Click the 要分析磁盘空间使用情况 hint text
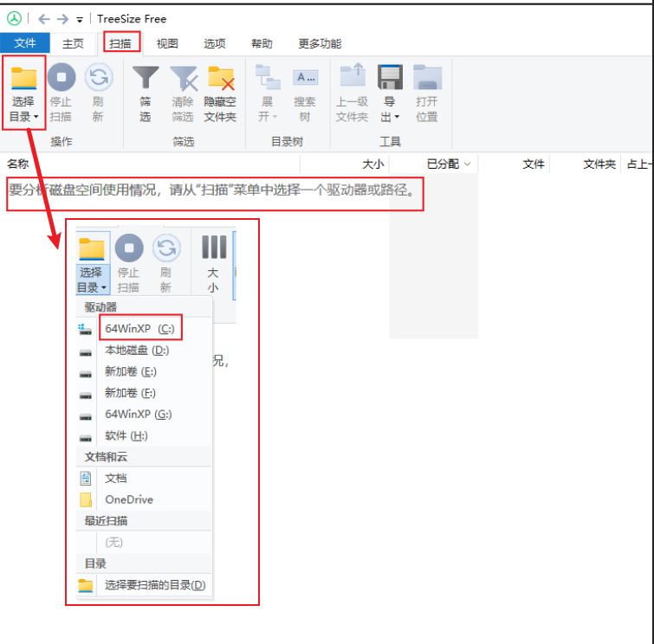The width and height of the screenshot is (654, 644). (213, 190)
